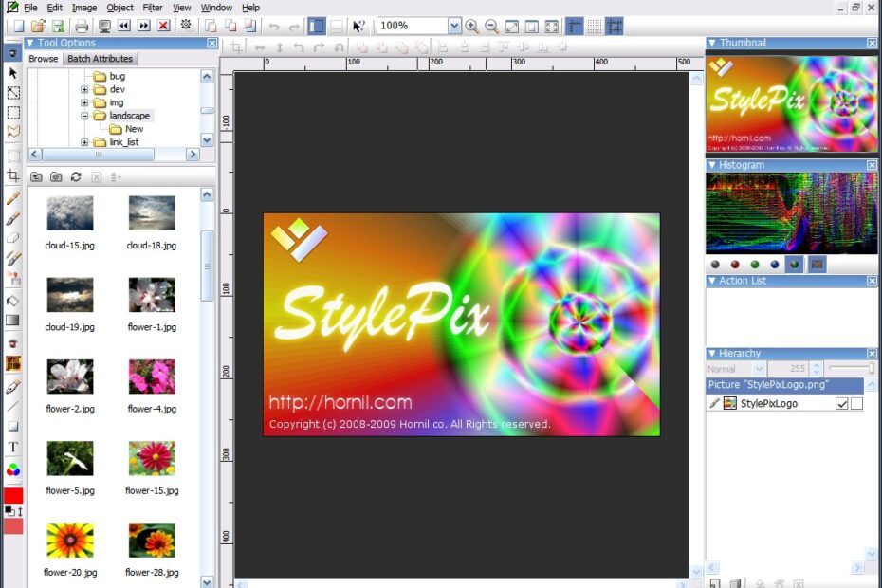This screenshot has height=588, width=882.
Task: Click the red foreground color swatch
Action: (x=13, y=496)
